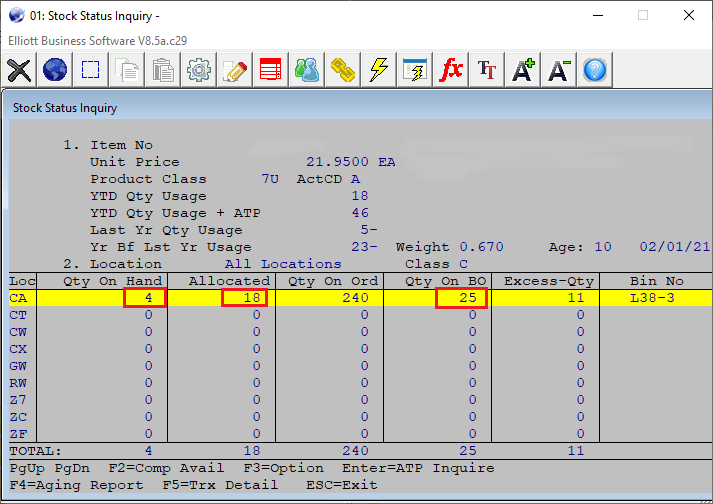Click ESC=Exit option
Viewport: 713px width, 504px height.
tap(341, 485)
